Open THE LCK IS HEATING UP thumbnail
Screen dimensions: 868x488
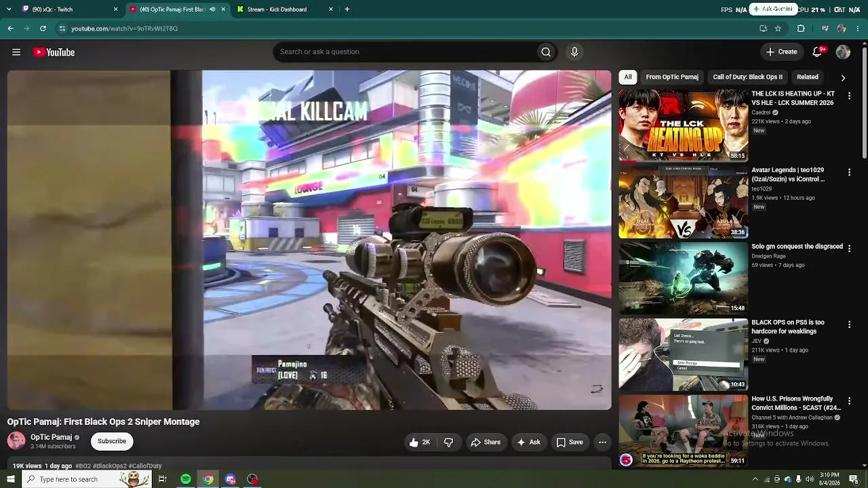point(684,125)
